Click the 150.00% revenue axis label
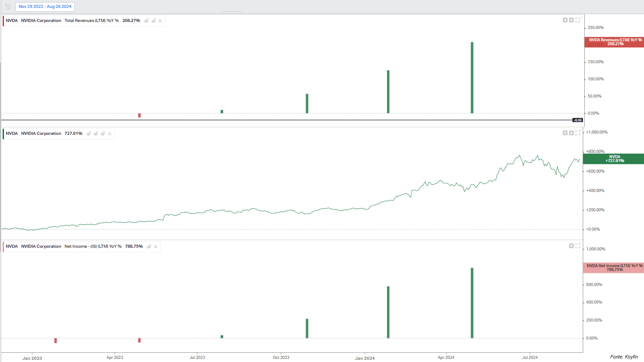 click(x=596, y=62)
